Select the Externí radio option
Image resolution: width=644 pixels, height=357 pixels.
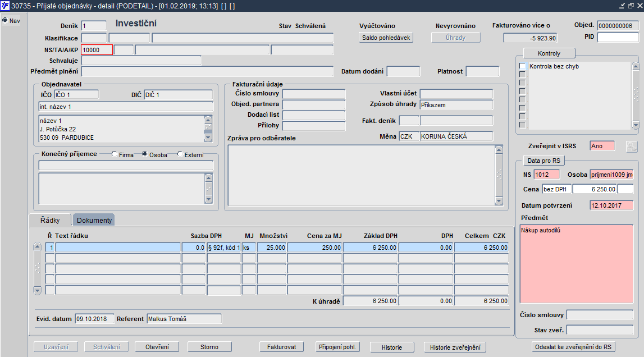click(180, 154)
